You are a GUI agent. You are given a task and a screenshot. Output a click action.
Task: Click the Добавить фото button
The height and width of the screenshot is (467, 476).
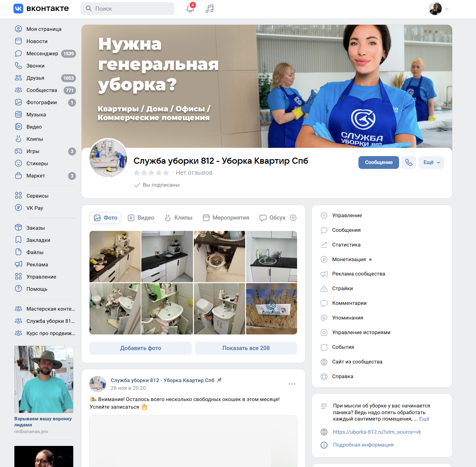[140, 348]
